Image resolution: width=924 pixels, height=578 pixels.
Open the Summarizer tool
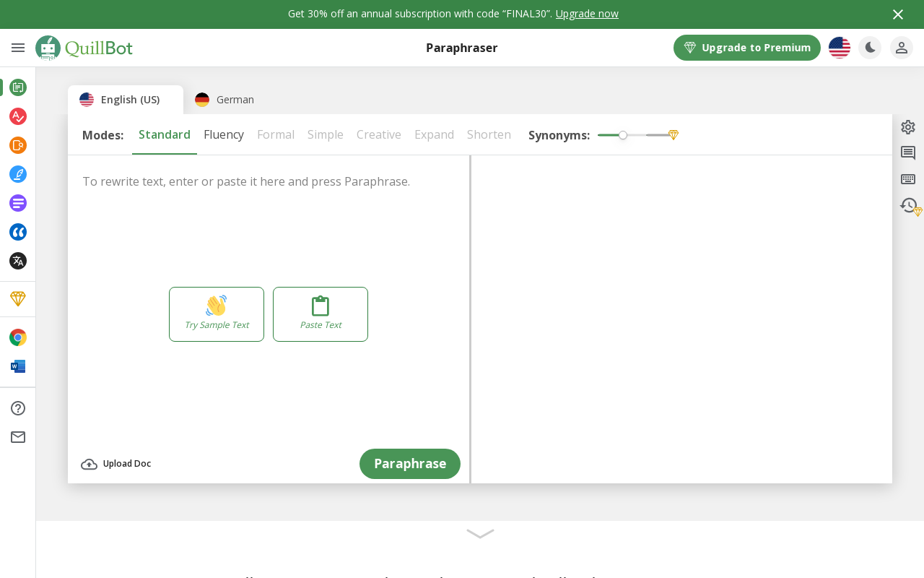click(17, 203)
